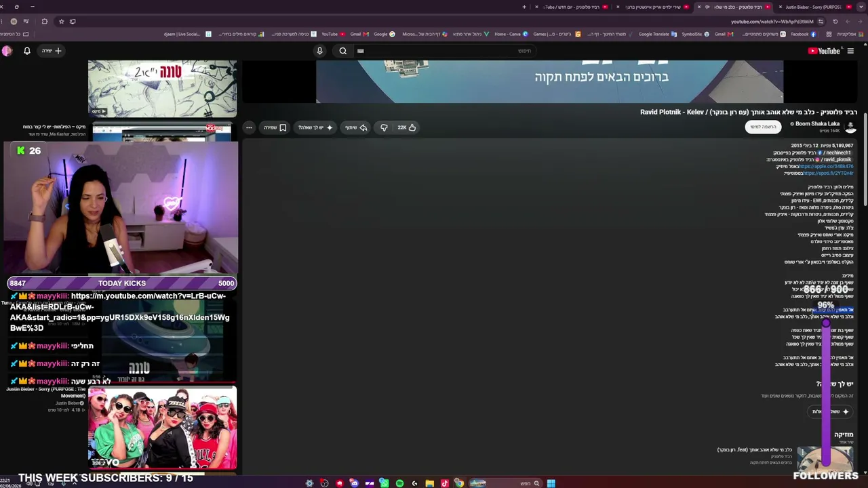Open the Boom Shaka Laka channel avatar

(850, 127)
